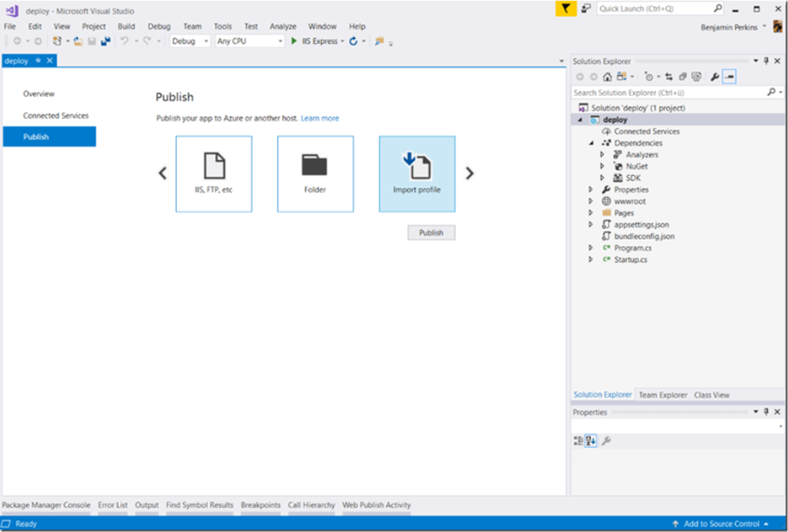Click the Search Solution Explorer field
Screen dimensions: 788x532
pos(678,92)
